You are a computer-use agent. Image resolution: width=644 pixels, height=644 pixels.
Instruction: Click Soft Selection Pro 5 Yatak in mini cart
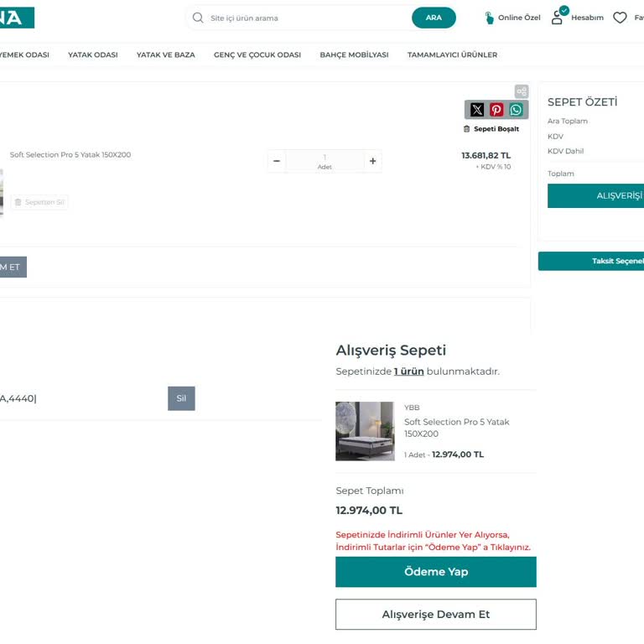[457, 428]
